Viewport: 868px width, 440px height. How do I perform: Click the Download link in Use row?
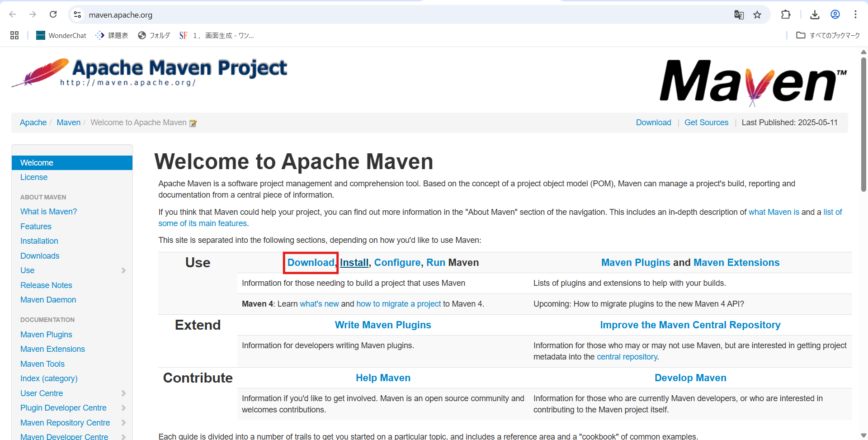[x=311, y=263]
